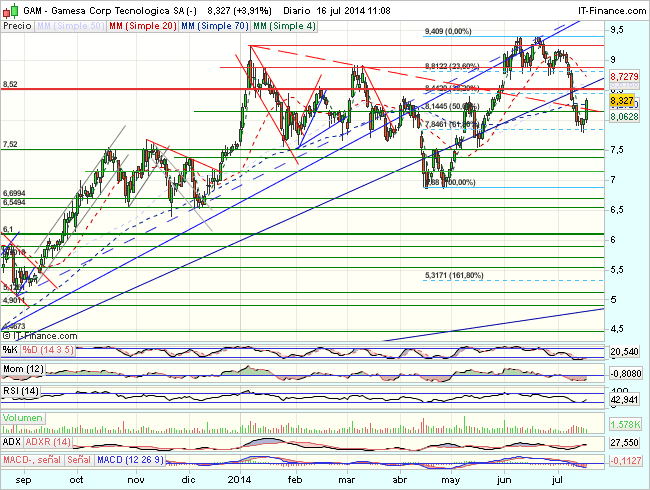
Task: Click the Mom (12) momentum panel label
Action: (23, 371)
